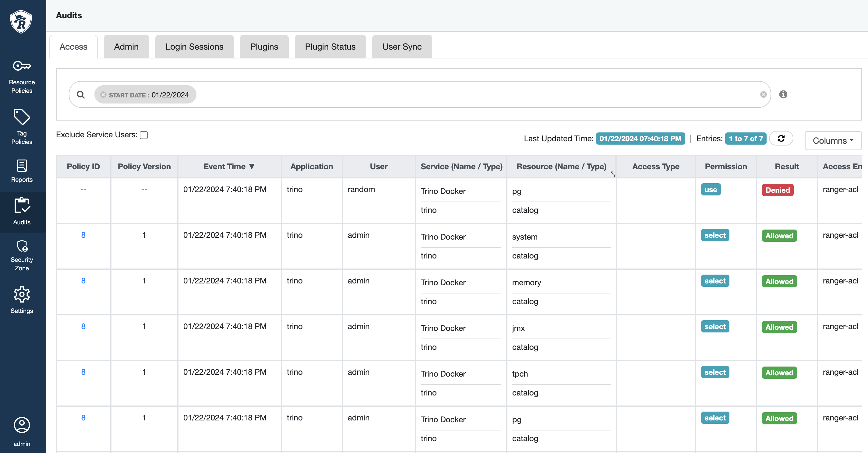Click the Ranger logo home icon
Viewport: 868px width, 453px height.
pos(21,22)
